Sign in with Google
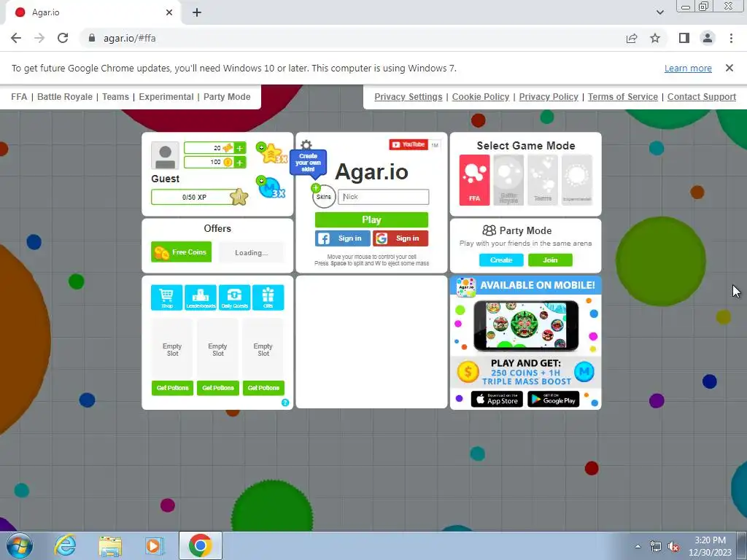 pos(400,238)
